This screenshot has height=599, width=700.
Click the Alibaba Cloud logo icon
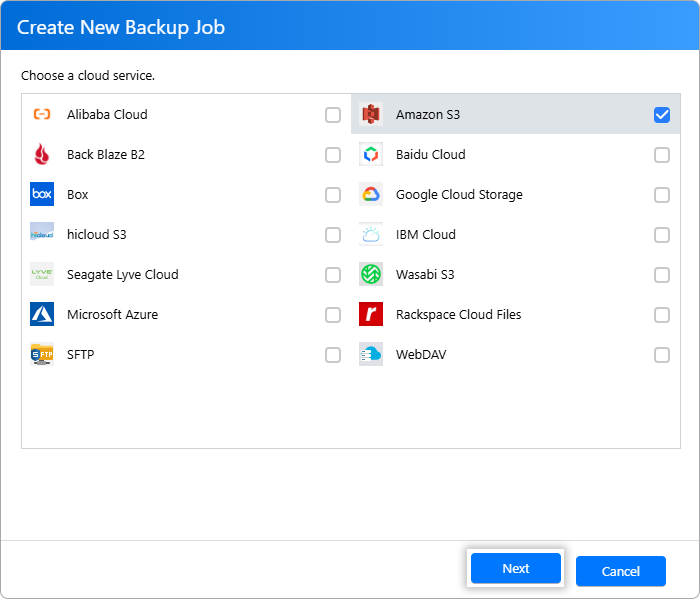pyautogui.click(x=42, y=114)
